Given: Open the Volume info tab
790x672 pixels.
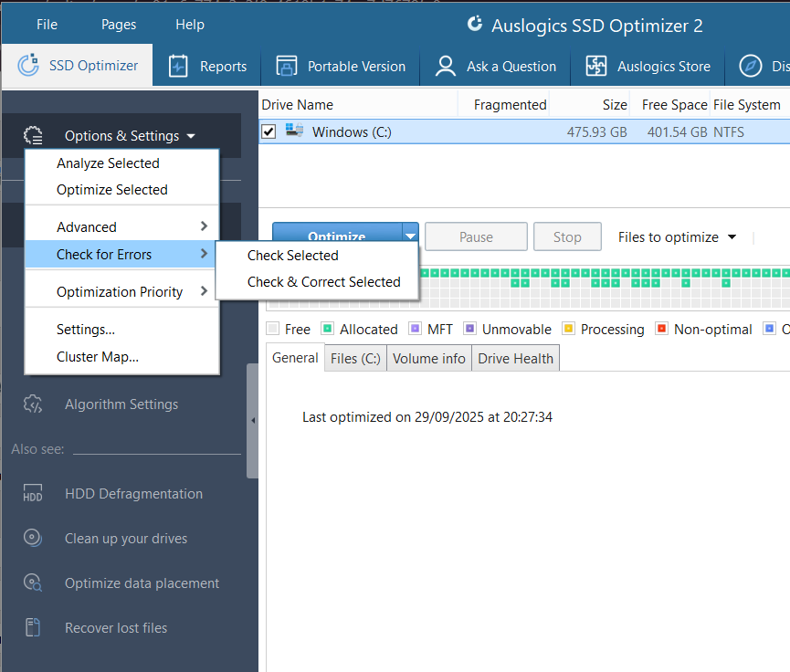Looking at the screenshot, I should (x=428, y=359).
